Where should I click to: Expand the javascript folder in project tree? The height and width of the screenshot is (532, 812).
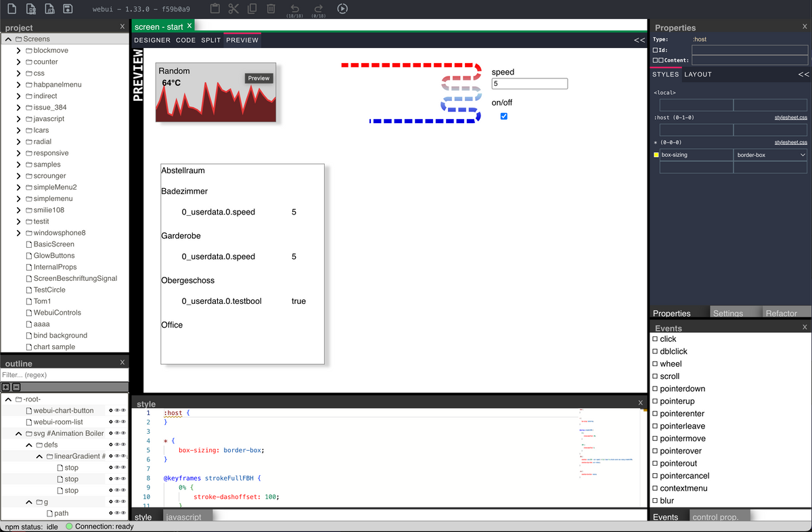coord(19,118)
